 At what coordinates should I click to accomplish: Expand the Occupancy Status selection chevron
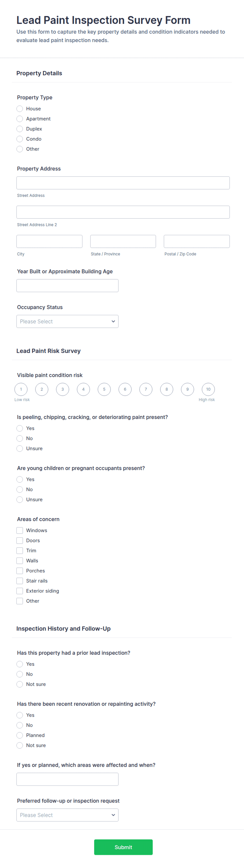[x=113, y=321]
